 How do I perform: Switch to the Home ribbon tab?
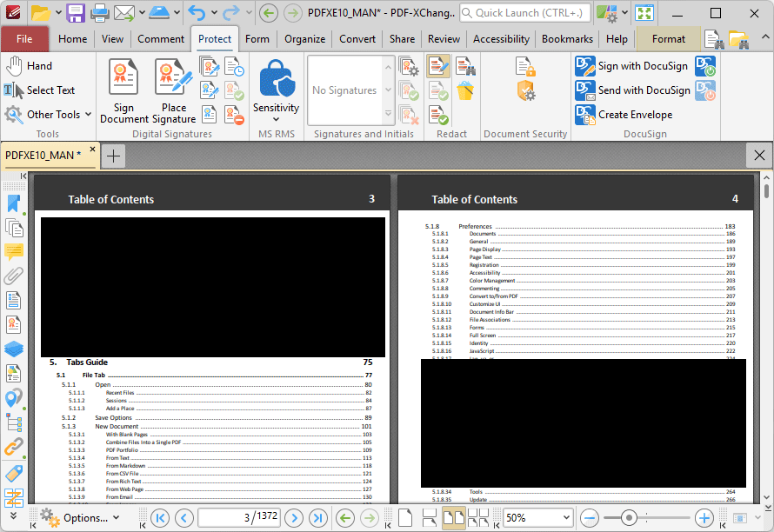pyautogui.click(x=72, y=39)
